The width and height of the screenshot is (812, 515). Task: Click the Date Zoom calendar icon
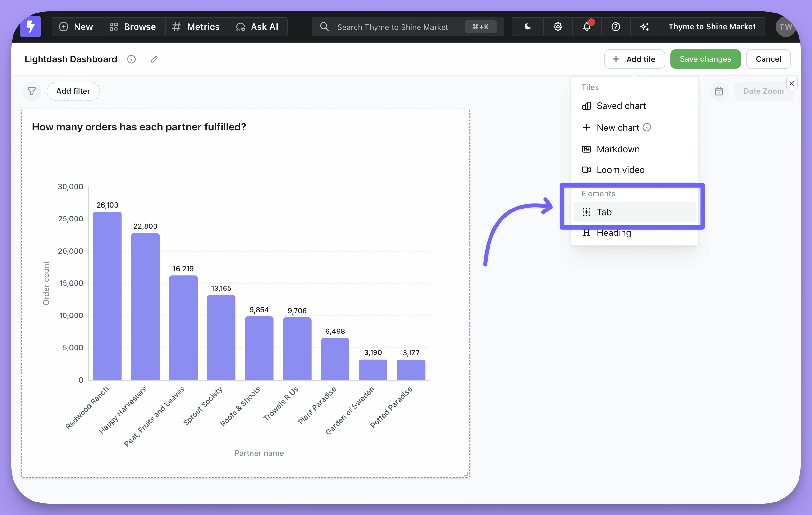[719, 91]
